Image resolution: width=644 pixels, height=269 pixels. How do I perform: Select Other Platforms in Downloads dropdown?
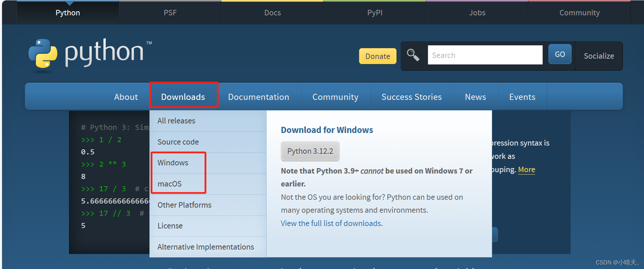click(208, 205)
